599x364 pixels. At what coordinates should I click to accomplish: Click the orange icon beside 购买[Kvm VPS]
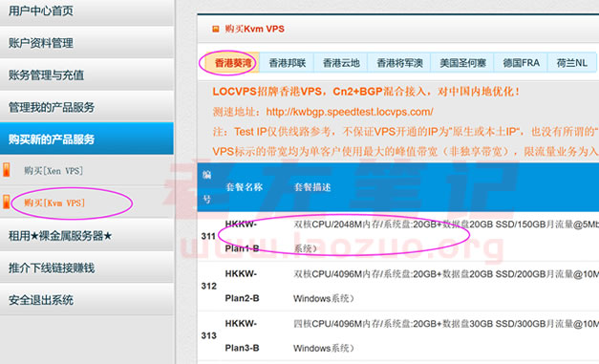(7, 202)
